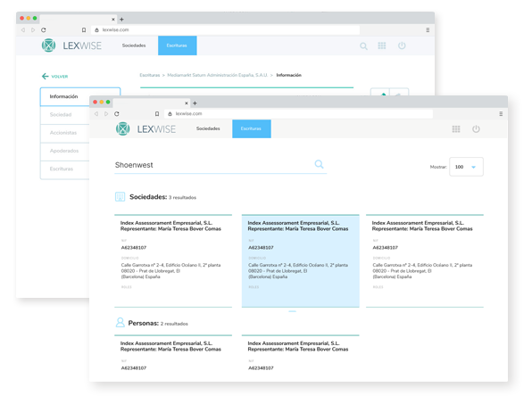Select the Escrituras tab in front window
Viewport: 532px width, 412px height.
(252, 128)
